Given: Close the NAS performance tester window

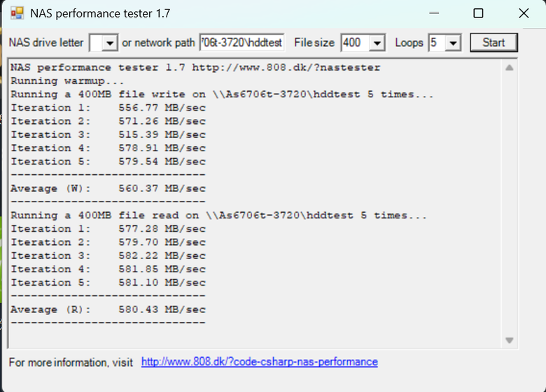Looking at the screenshot, I should 524,13.
